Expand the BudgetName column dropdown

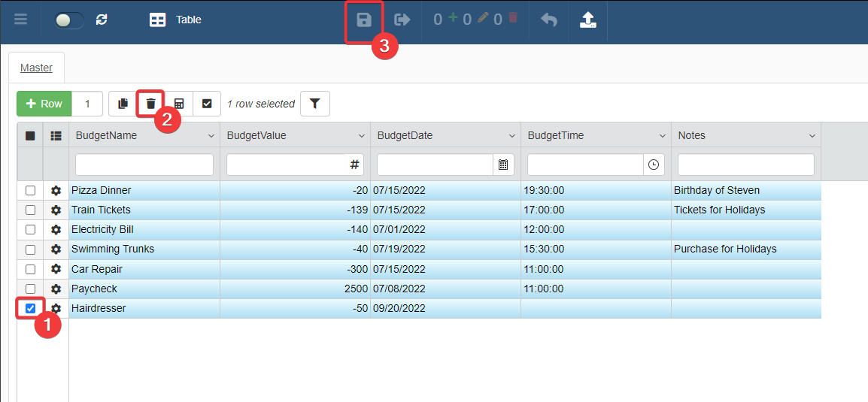(x=211, y=136)
